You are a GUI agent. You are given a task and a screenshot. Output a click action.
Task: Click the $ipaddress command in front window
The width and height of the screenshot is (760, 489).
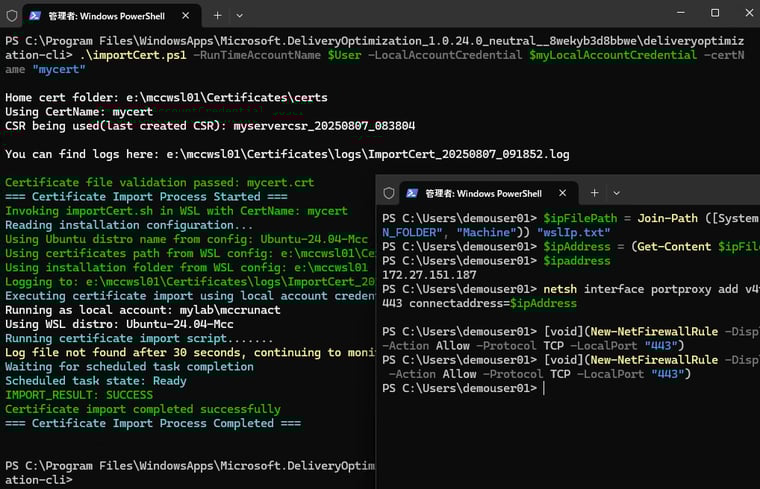pyautogui.click(x=576, y=261)
